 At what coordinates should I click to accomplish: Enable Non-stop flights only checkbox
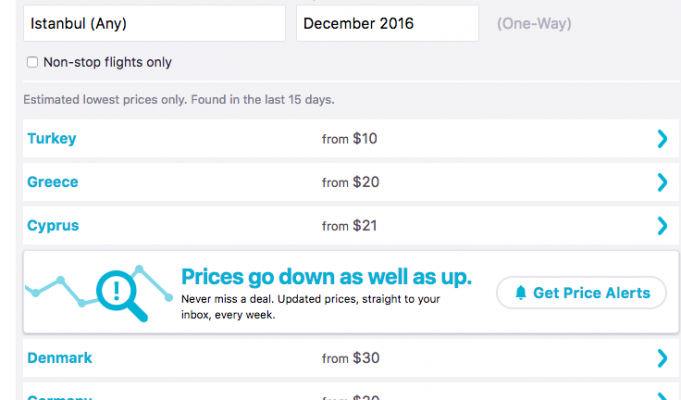pyautogui.click(x=33, y=62)
